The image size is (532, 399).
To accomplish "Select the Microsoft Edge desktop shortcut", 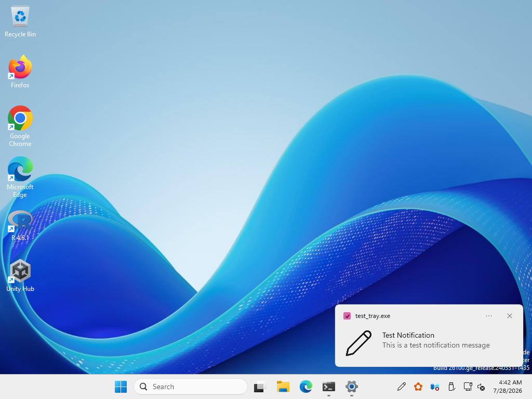I will click(x=20, y=177).
